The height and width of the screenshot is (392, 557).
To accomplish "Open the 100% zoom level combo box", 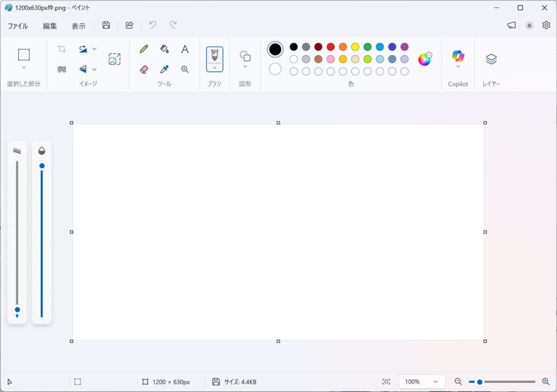I will pyautogui.click(x=422, y=382).
